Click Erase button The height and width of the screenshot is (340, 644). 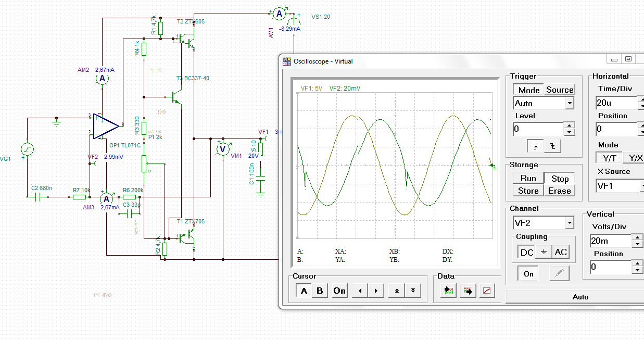tap(560, 191)
